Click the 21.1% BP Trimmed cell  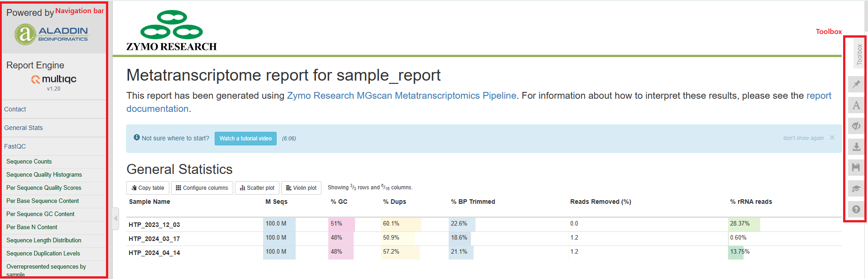(461, 252)
